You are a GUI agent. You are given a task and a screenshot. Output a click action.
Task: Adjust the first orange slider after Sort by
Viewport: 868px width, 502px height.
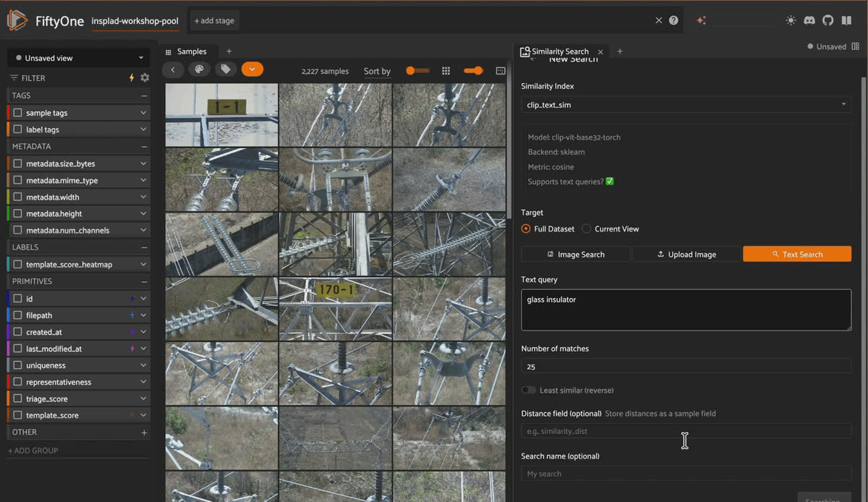click(417, 71)
